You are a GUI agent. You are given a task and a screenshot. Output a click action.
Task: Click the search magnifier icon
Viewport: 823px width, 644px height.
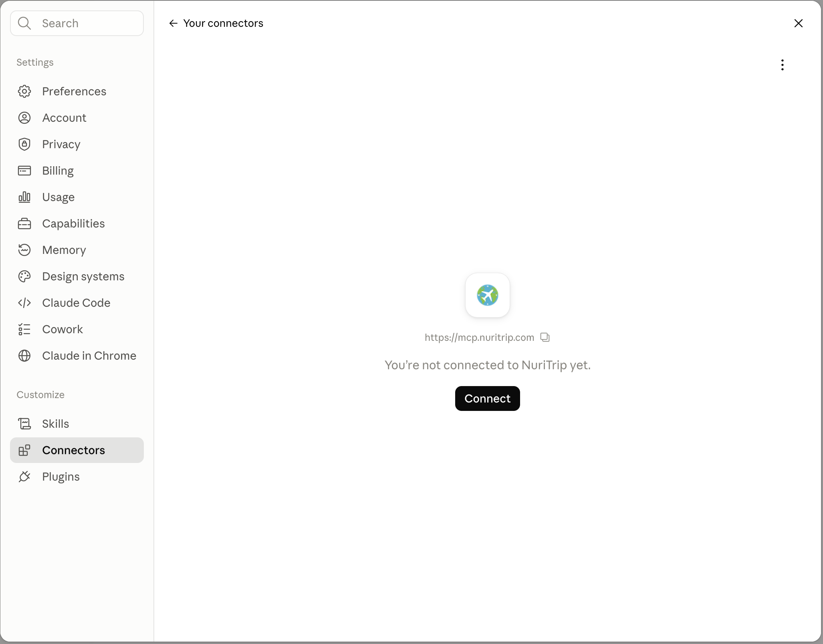click(x=24, y=23)
